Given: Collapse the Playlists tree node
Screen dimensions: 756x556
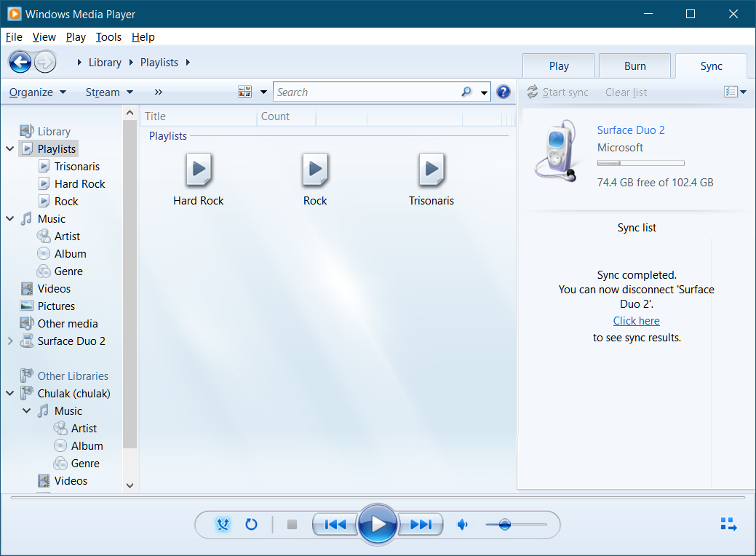Looking at the screenshot, I should pyautogui.click(x=10, y=148).
